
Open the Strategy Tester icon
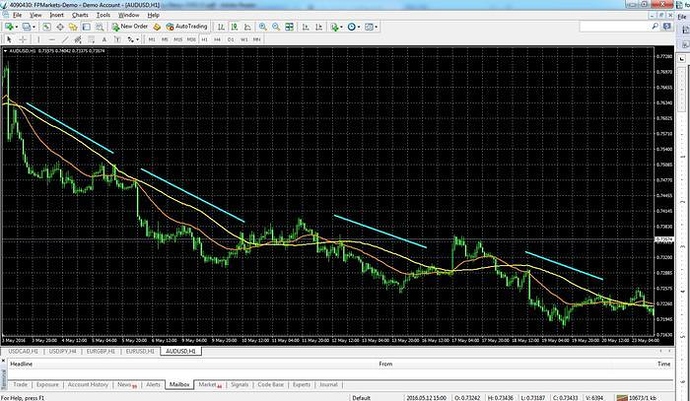click(x=100, y=27)
